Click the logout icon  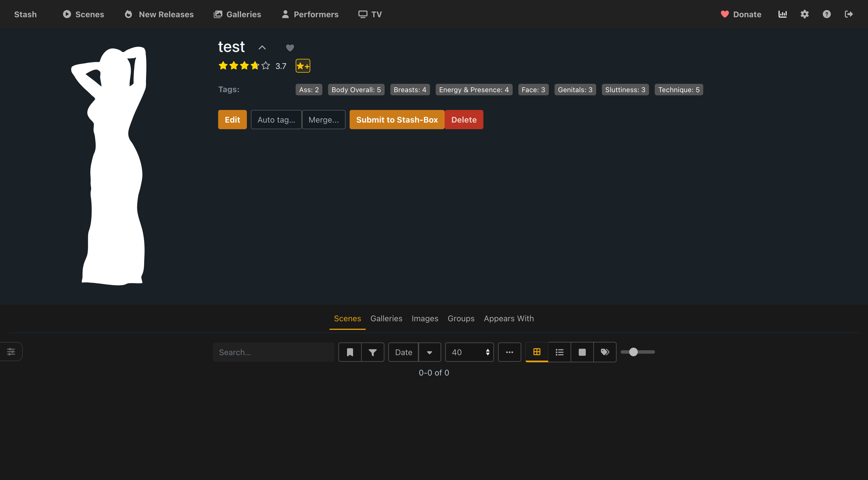click(x=848, y=14)
